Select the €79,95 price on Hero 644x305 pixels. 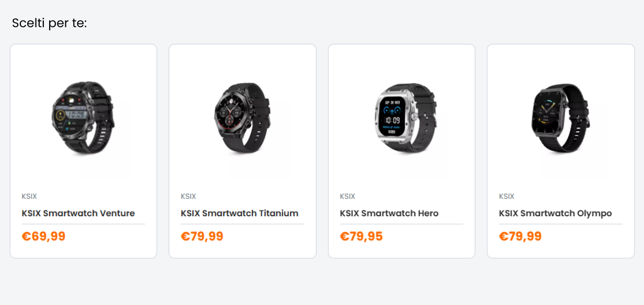click(361, 237)
